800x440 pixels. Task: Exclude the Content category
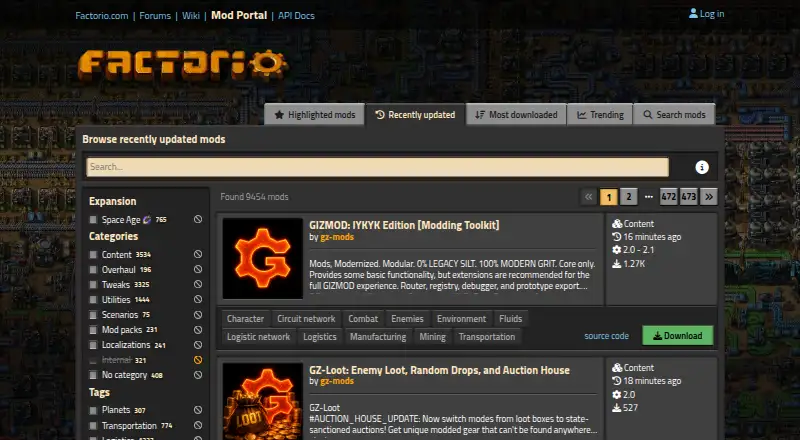[198, 254]
